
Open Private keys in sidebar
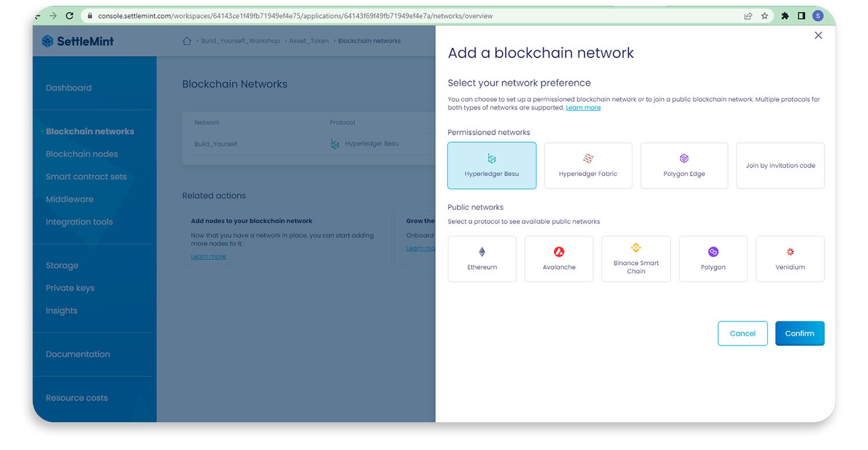click(x=70, y=288)
